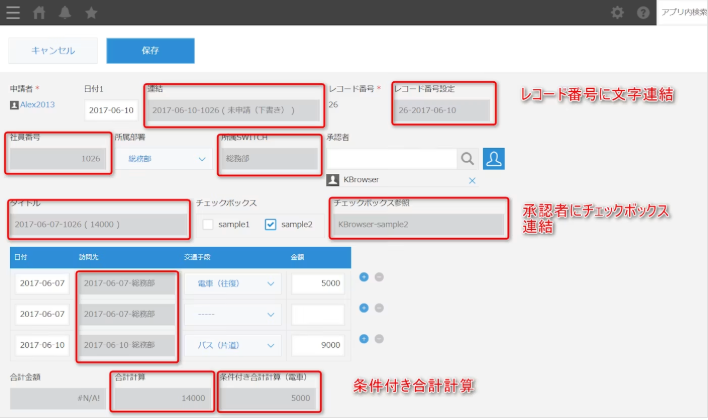The width and height of the screenshot is (708, 420).
Task: Delete the row with 5000 amount
Action: [379, 277]
